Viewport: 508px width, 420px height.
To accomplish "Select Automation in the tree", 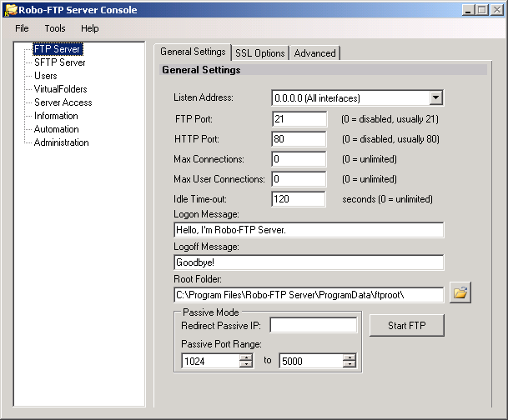I will tap(57, 129).
